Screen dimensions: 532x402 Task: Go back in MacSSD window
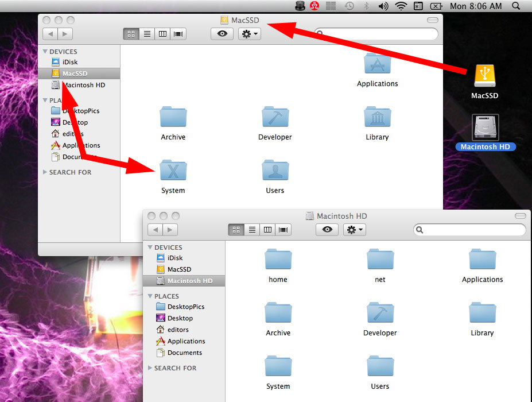(x=50, y=34)
